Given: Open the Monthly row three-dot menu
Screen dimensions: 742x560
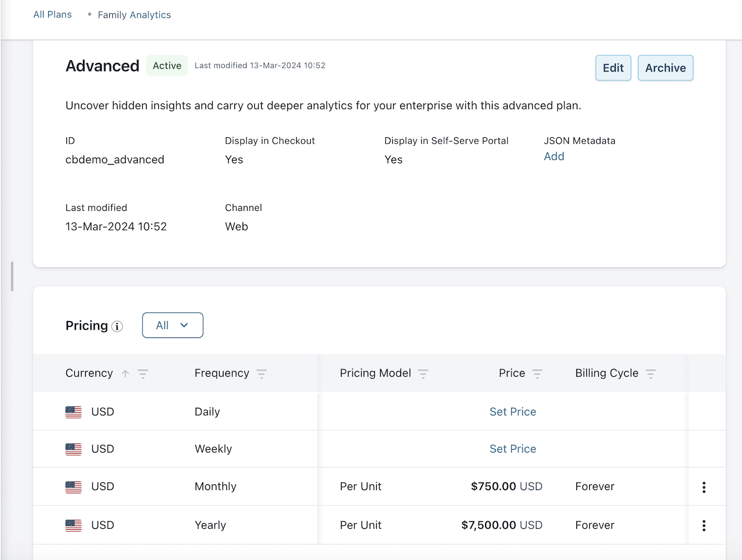Looking at the screenshot, I should [x=704, y=487].
